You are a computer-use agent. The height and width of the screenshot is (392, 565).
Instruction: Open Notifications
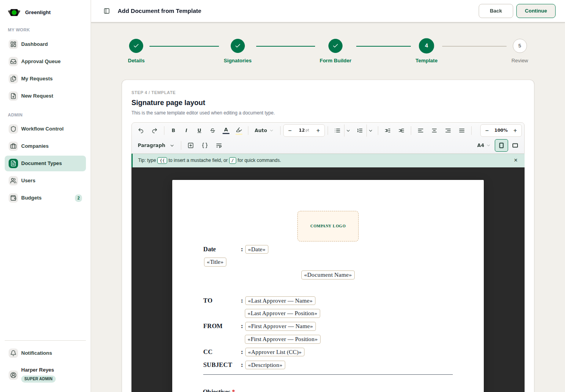[45, 353]
